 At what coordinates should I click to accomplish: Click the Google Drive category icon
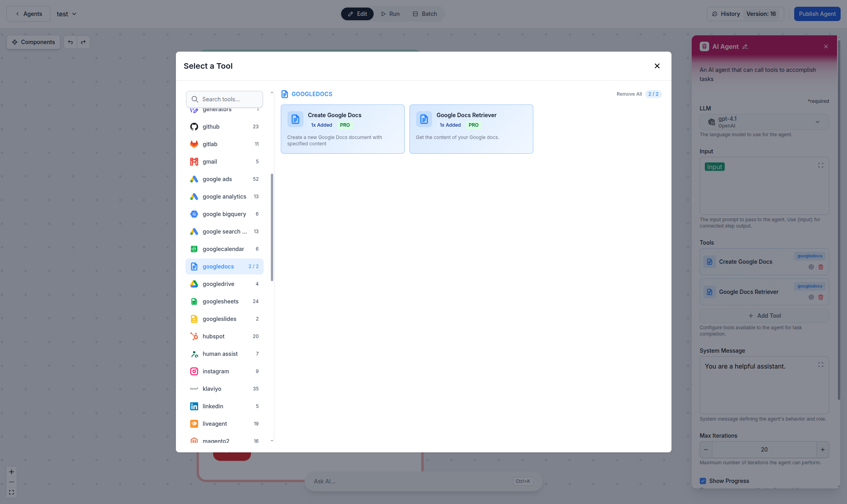(x=194, y=284)
